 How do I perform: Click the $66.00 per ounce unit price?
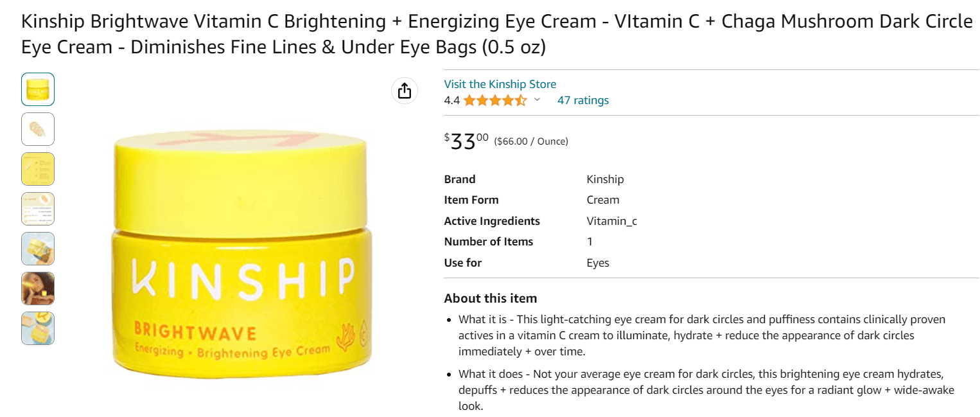pos(530,141)
